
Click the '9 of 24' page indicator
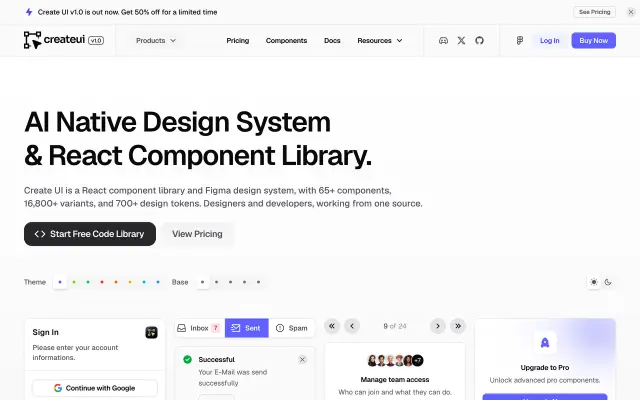[395, 326]
